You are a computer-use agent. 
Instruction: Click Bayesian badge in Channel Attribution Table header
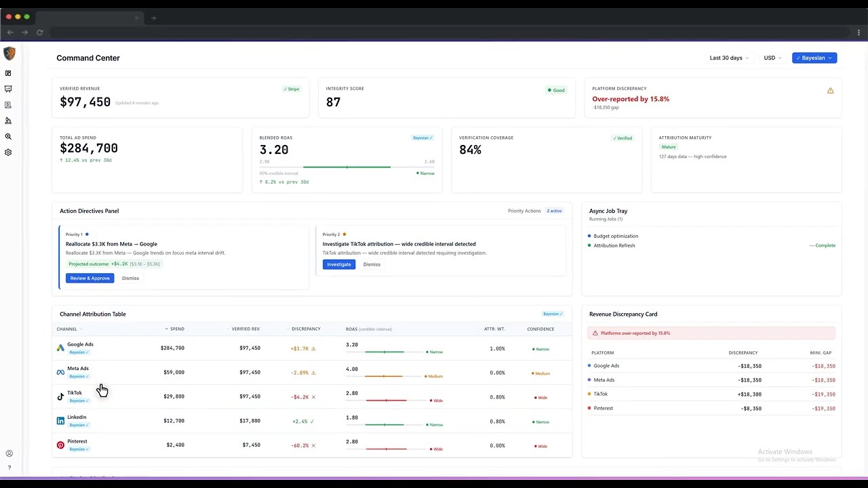pos(553,314)
